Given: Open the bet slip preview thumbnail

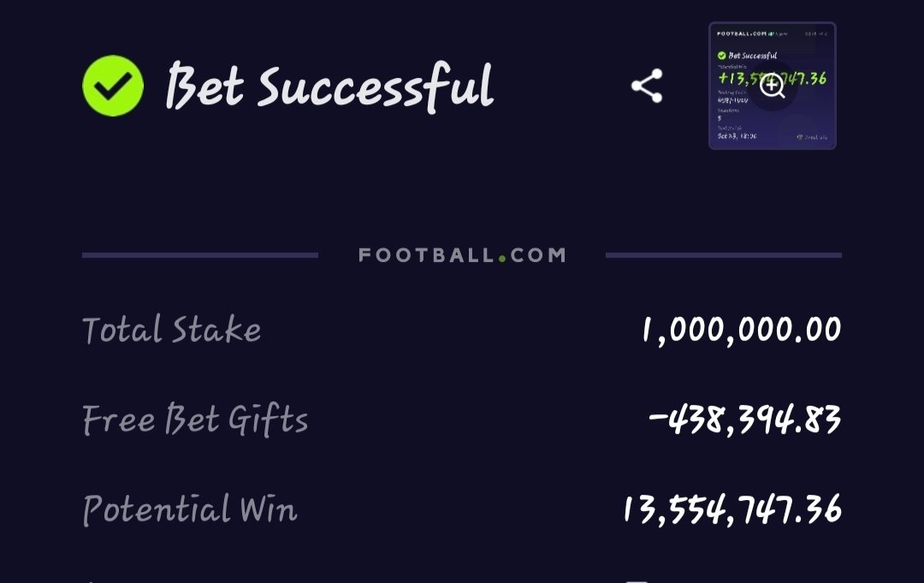Looking at the screenshot, I should pyautogui.click(x=772, y=86).
